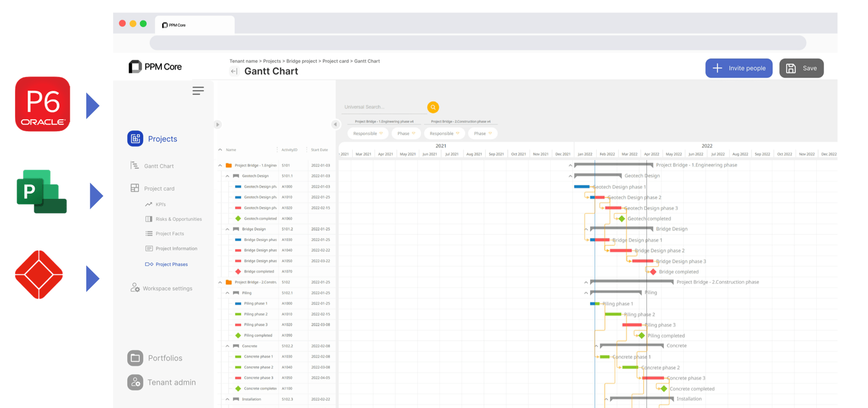Viewport: 868px width, 408px height.
Task: Click the browser address bar
Action: pos(477,43)
